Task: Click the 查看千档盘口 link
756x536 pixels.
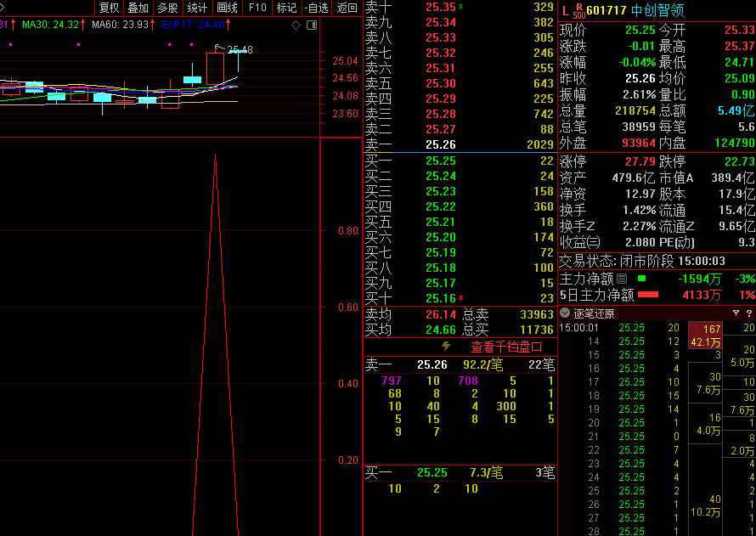Action: [x=506, y=347]
